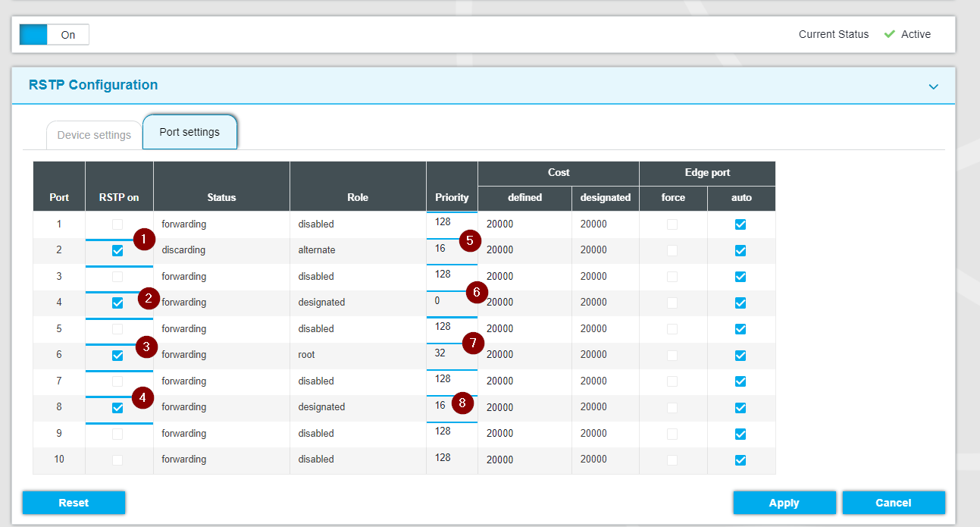
Task: Uncheck auto edge port for port 9
Action: 740,434
